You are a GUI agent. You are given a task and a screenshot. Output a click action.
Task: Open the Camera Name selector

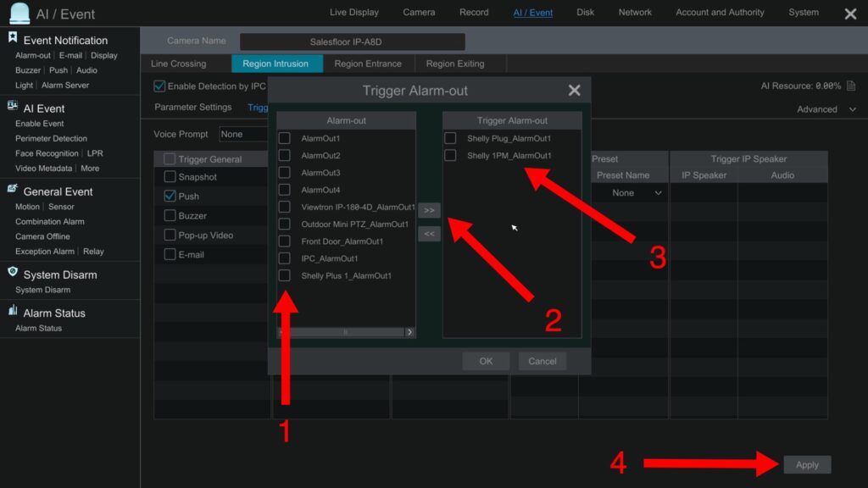click(352, 42)
